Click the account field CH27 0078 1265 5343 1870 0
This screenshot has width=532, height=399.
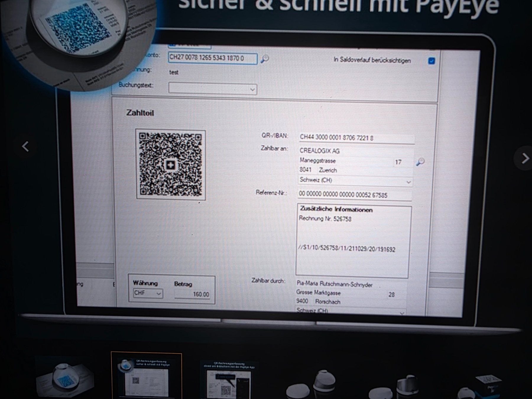point(213,58)
